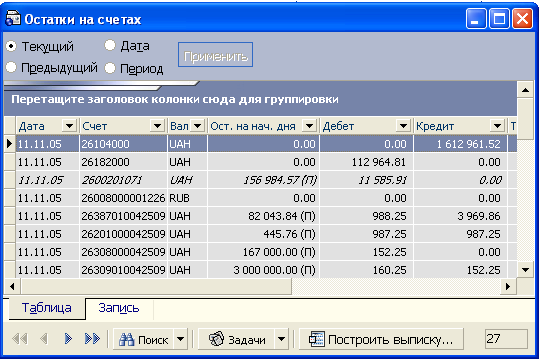Go to first record navigation arrow
The width and height of the screenshot is (542, 361).
coord(20,339)
